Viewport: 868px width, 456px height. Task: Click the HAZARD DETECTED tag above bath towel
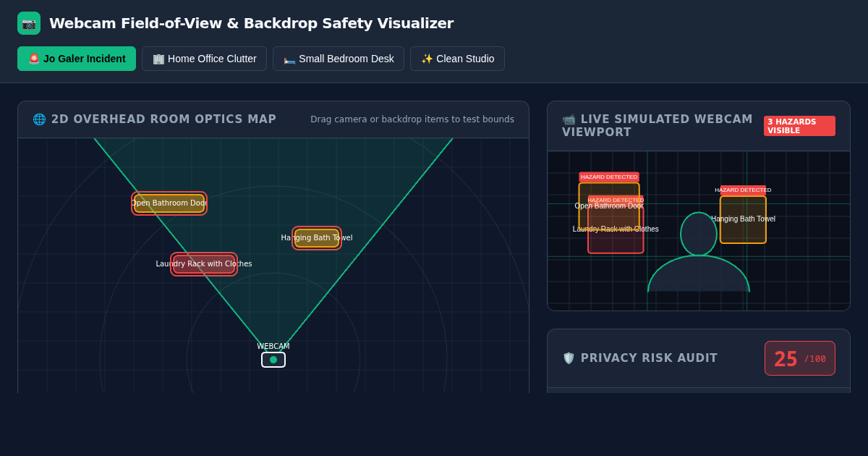pos(743,190)
